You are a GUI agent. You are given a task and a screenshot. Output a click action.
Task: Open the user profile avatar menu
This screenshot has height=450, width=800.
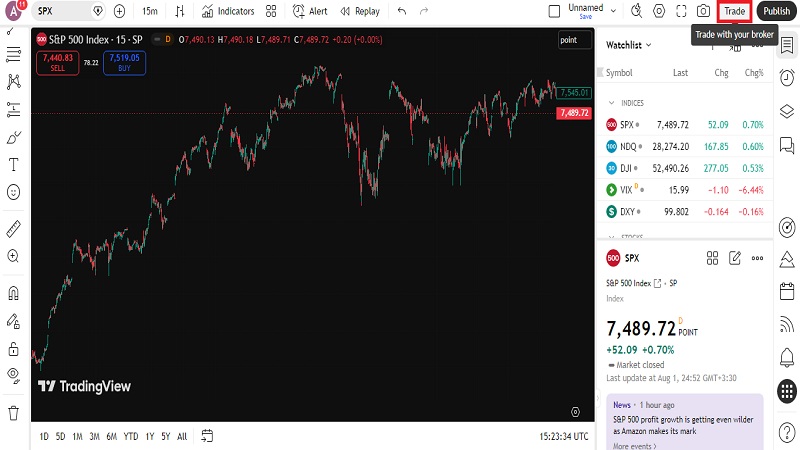[x=13, y=11]
